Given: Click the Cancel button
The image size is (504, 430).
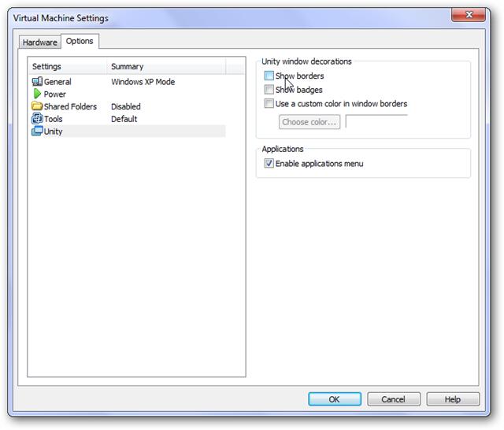Looking at the screenshot, I should click(x=394, y=399).
